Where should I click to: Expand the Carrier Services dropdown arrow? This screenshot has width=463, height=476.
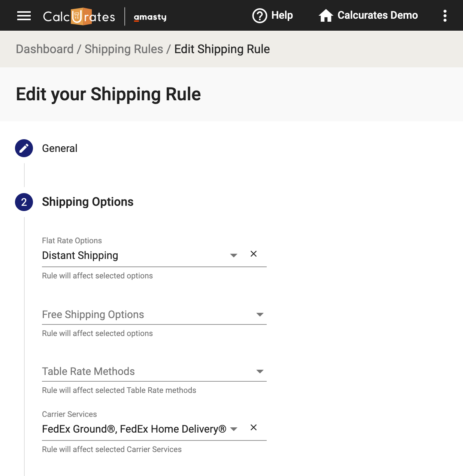[x=234, y=429]
